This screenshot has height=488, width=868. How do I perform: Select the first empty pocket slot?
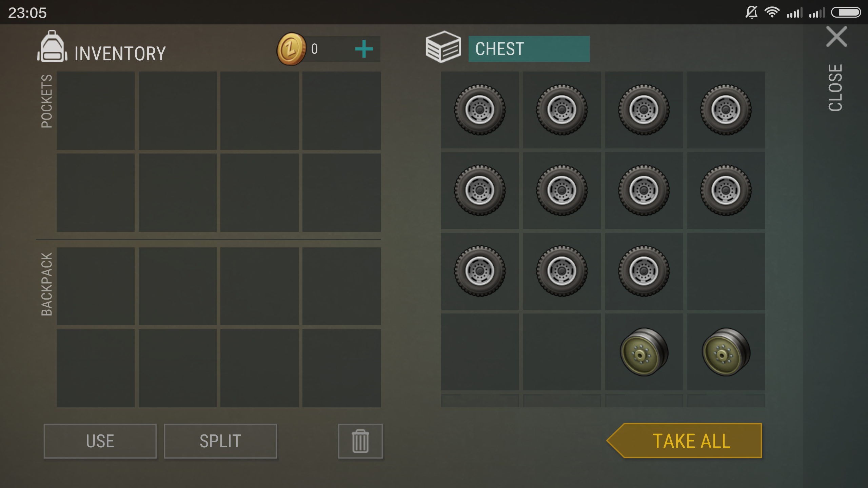(x=96, y=110)
